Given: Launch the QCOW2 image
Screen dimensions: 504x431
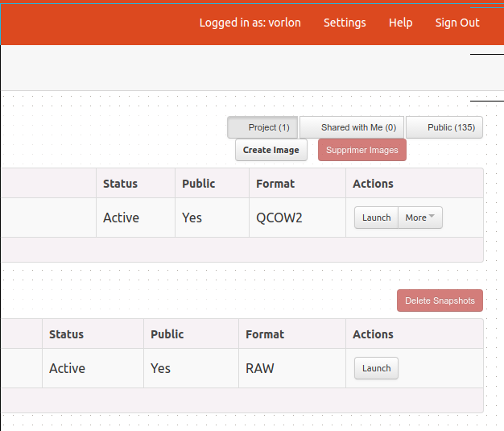Looking at the screenshot, I should coord(377,218).
